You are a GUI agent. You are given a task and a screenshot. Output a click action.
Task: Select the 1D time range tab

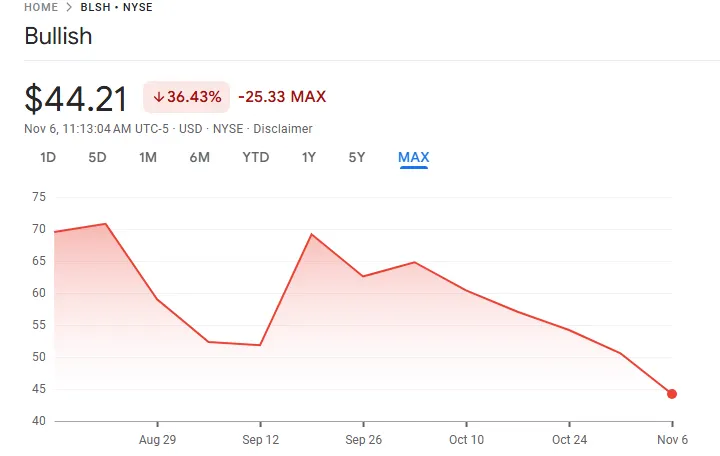48,157
